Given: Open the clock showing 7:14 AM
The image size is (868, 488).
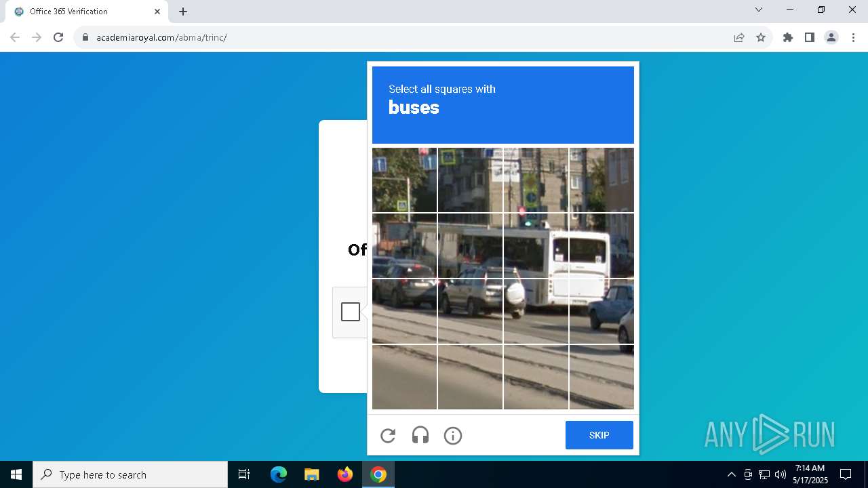Looking at the screenshot, I should pos(810,474).
